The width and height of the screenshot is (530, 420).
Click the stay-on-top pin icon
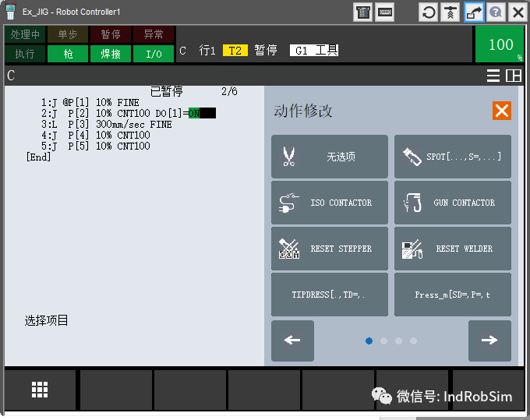tap(450, 12)
